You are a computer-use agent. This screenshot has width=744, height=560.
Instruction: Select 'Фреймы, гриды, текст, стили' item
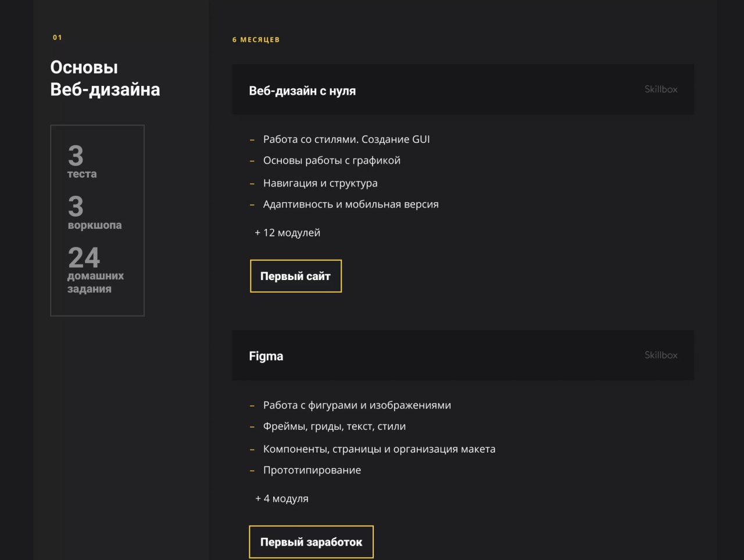(334, 426)
